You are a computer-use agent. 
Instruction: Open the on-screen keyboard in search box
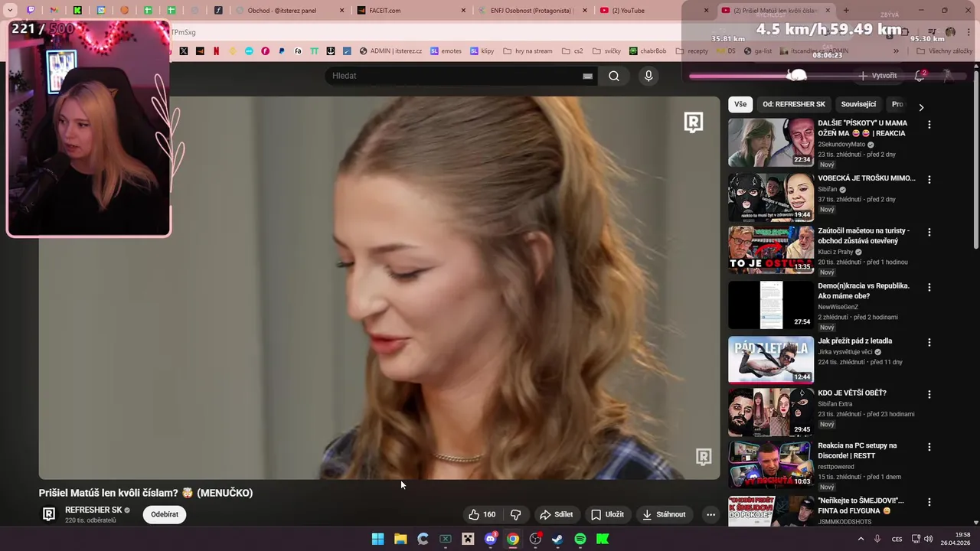587,76
